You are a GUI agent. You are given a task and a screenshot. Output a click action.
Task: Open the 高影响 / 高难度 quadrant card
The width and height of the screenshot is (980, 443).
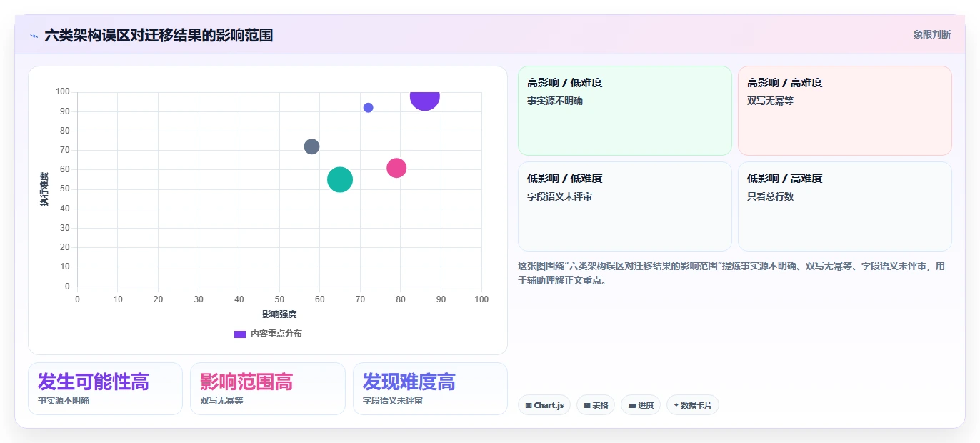coord(845,111)
